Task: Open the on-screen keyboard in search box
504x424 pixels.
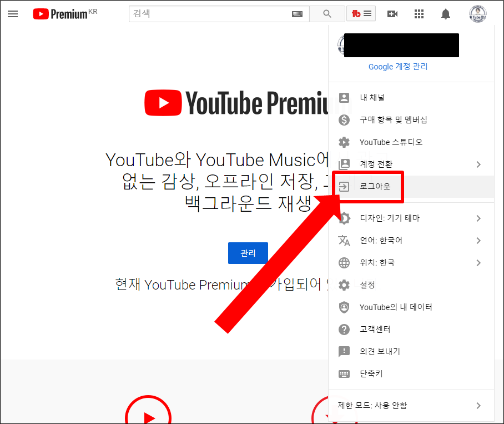Action: pos(297,14)
